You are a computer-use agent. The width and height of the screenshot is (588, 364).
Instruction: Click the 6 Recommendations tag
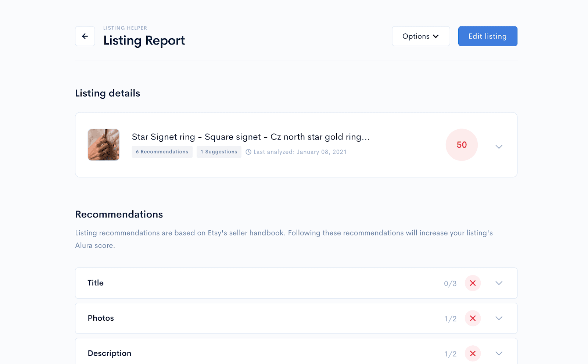[162, 152]
